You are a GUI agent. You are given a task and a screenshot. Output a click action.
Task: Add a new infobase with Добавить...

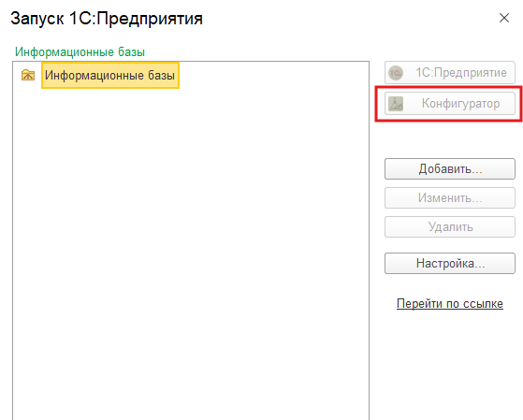pos(450,168)
